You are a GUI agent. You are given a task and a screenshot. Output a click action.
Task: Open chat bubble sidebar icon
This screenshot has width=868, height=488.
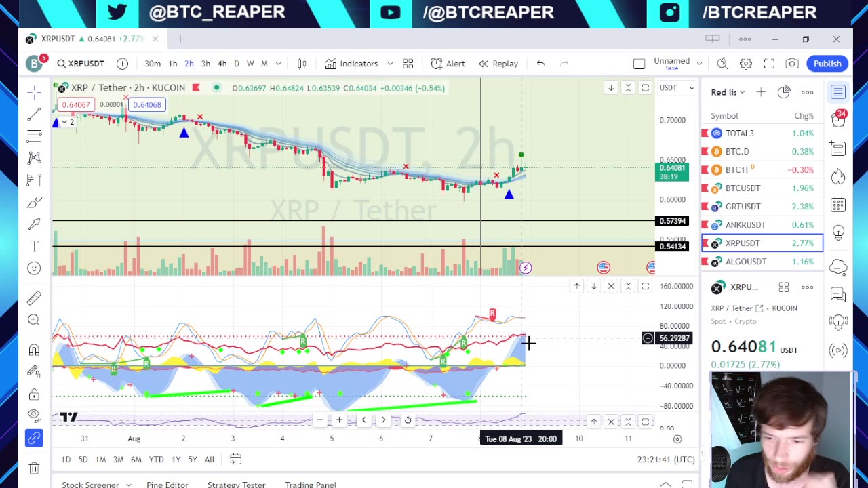(x=838, y=294)
